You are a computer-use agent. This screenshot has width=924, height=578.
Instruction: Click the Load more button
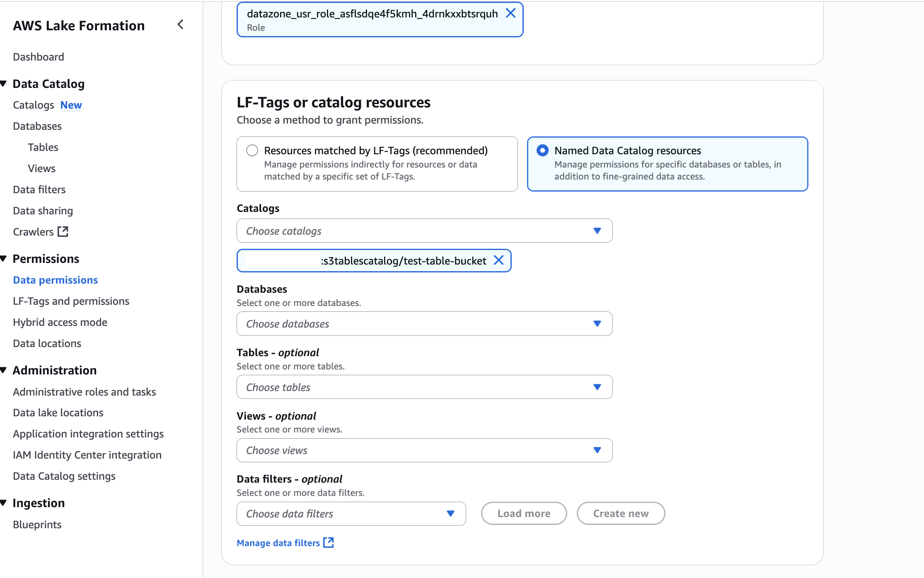524,513
